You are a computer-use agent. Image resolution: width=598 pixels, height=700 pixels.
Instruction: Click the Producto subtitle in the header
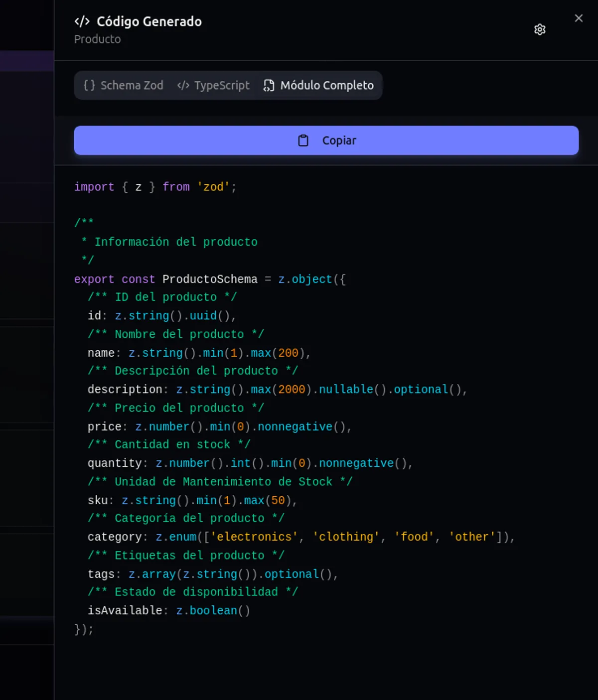pyautogui.click(x=97, y=39)
